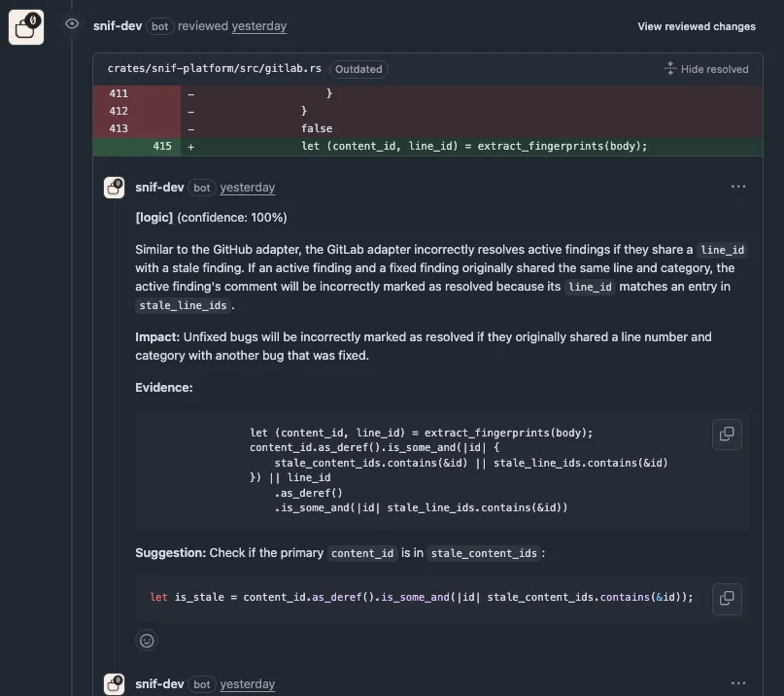Click inline code 'content_id' in Suggestion
Viewport: 784px width, 696px height.
click(x=362, y=553)
